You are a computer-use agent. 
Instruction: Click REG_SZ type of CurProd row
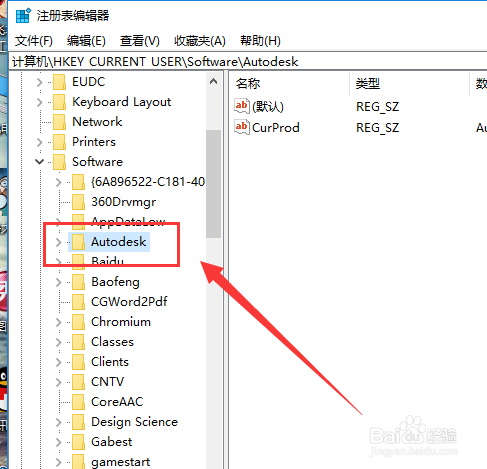378,128
